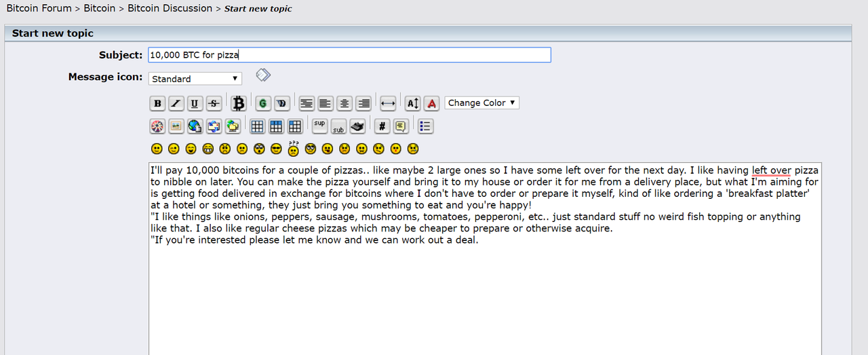Align text to the left

(x=325, y=103)
